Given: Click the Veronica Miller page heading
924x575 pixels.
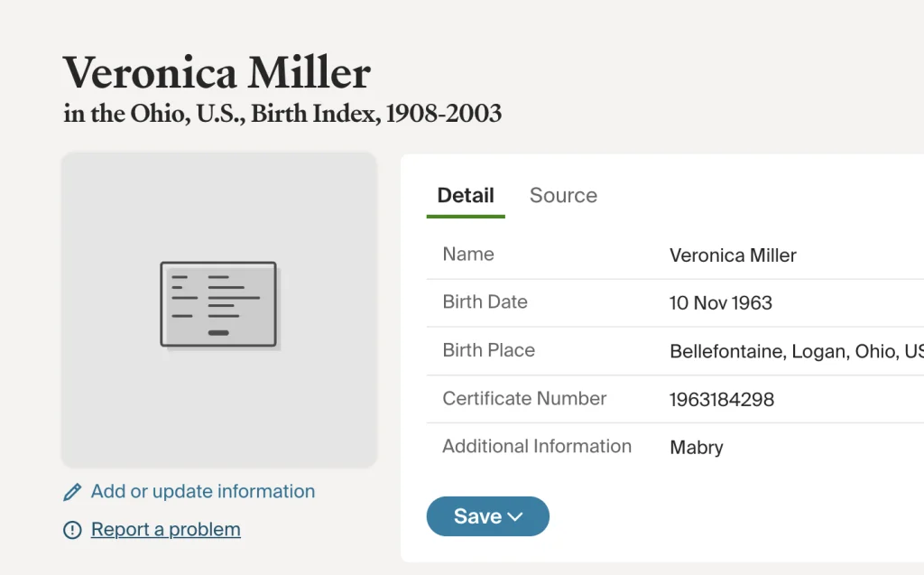Looking at the screenshot, I should [217, 72].
